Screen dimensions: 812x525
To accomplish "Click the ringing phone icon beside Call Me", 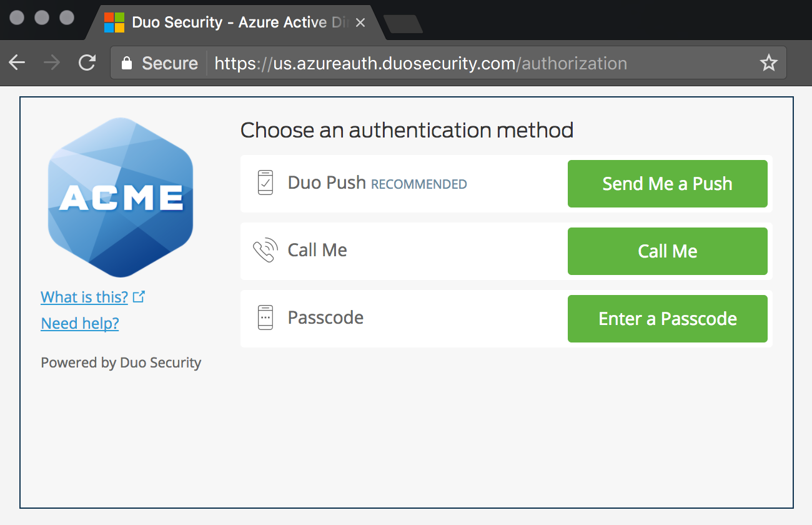I will [x=265, y=251].
